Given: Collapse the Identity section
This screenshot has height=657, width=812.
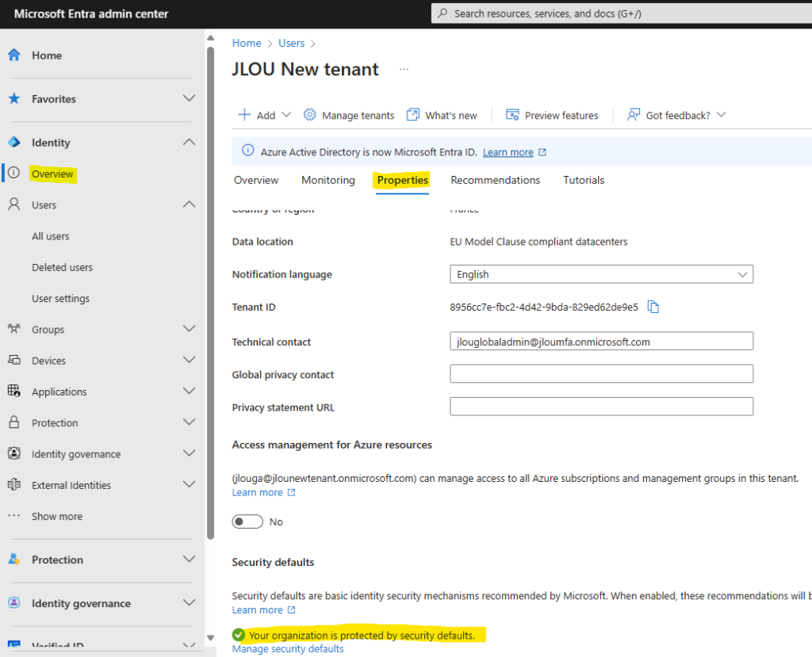Looking at the screenshot, I should click(x=189, y=142).
